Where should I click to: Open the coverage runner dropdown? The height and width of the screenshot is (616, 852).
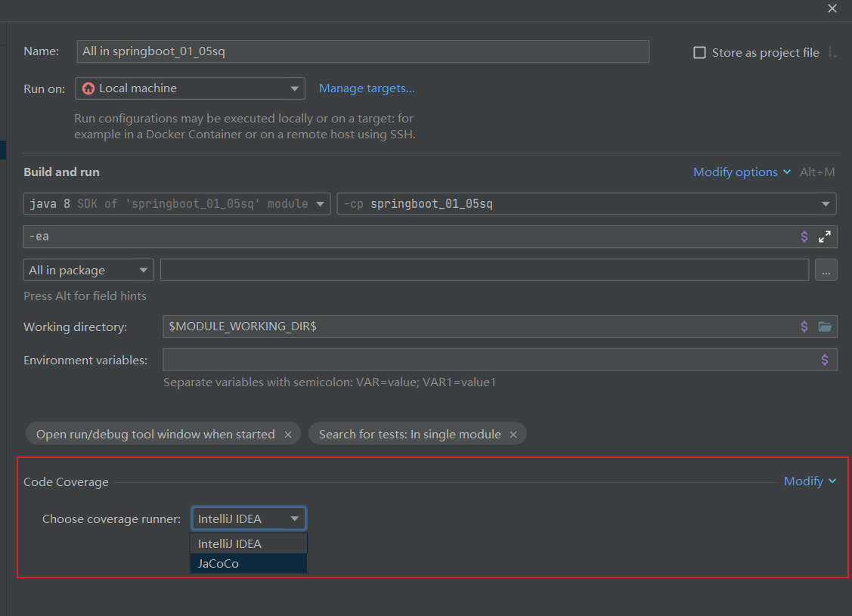(295, 518)
